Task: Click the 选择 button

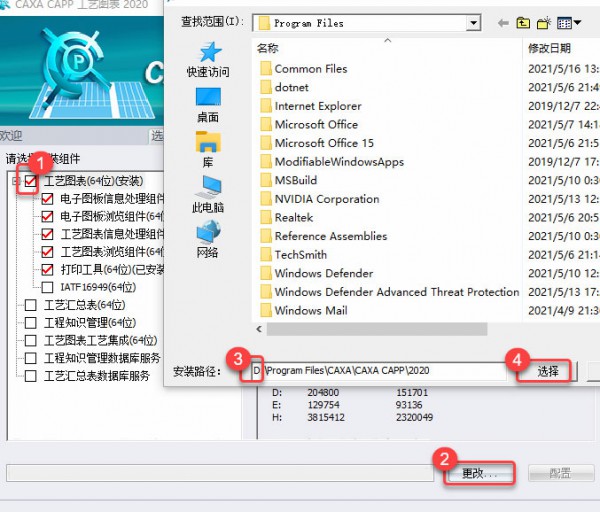Action: tap(547, 371)
